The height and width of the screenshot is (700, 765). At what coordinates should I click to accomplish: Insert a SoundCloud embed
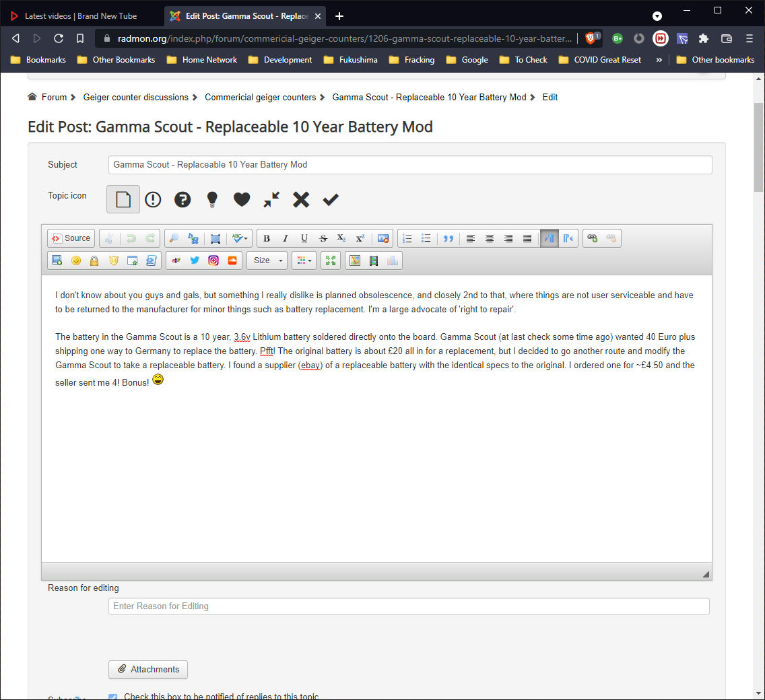(x=232, y=261)
